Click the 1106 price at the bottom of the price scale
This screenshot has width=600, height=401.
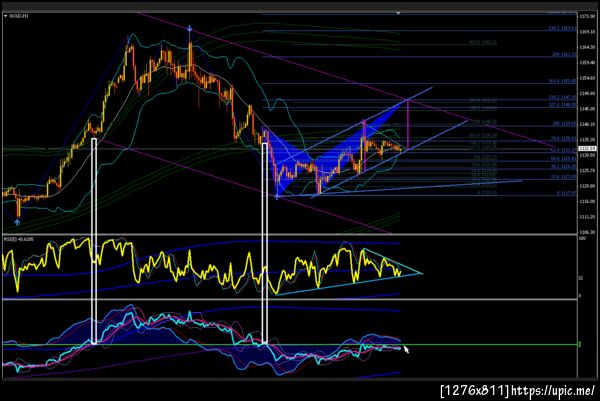click(x=587, y=232)
